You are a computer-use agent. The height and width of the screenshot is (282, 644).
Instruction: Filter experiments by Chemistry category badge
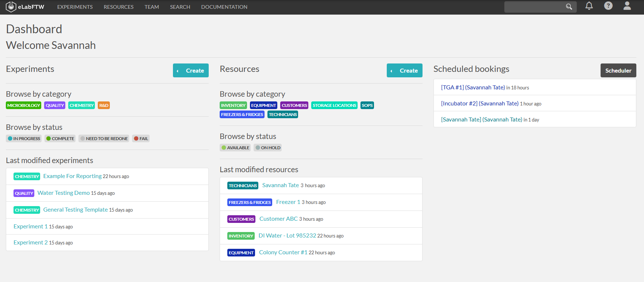[82, 105]
